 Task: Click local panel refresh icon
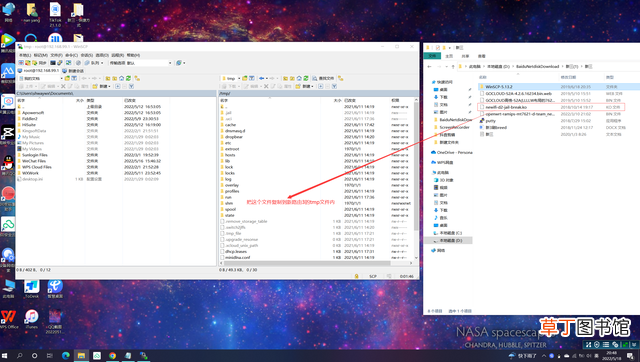click(x=128, y=78)
